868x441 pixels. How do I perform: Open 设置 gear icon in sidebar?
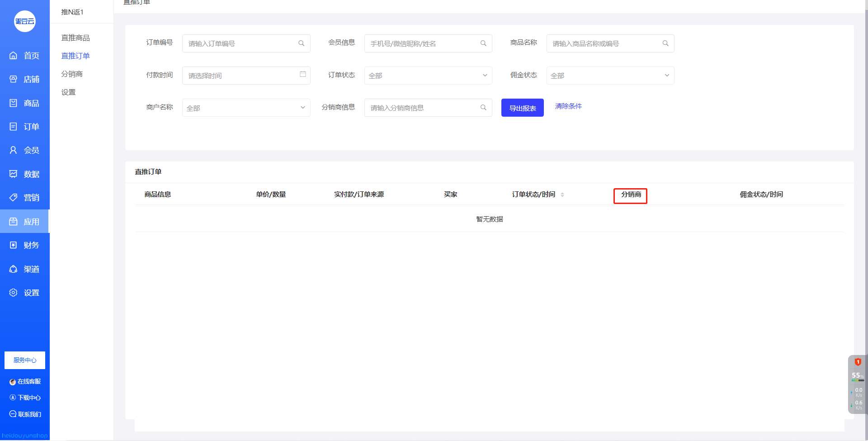click(14, 293)
